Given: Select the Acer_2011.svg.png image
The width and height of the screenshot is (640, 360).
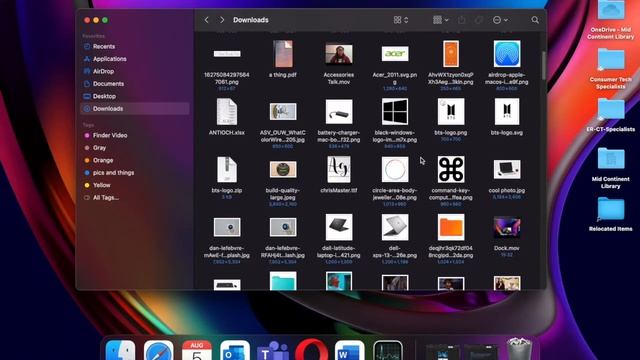Looking at the screenshot, I should click(x=395, y=53).
